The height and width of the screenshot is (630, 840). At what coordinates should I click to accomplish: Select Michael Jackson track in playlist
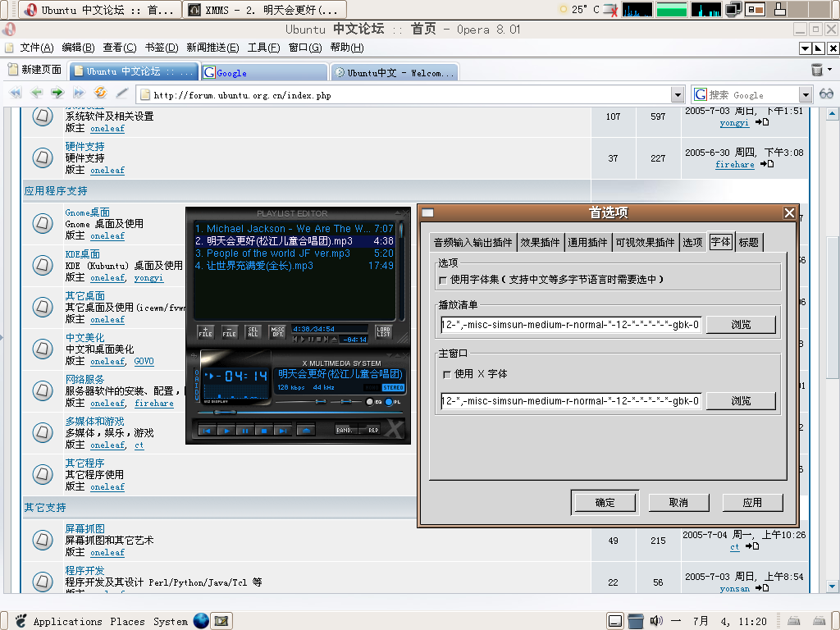(x=294, y=229)
